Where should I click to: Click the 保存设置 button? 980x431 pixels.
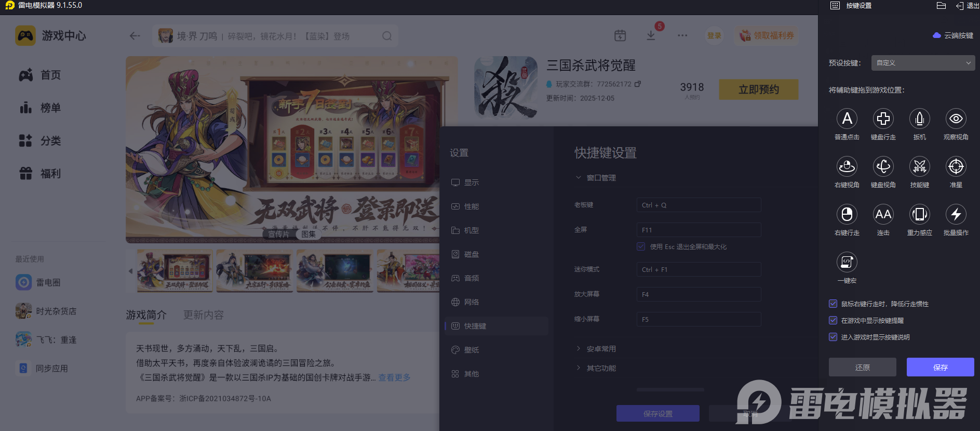point(658,413)
